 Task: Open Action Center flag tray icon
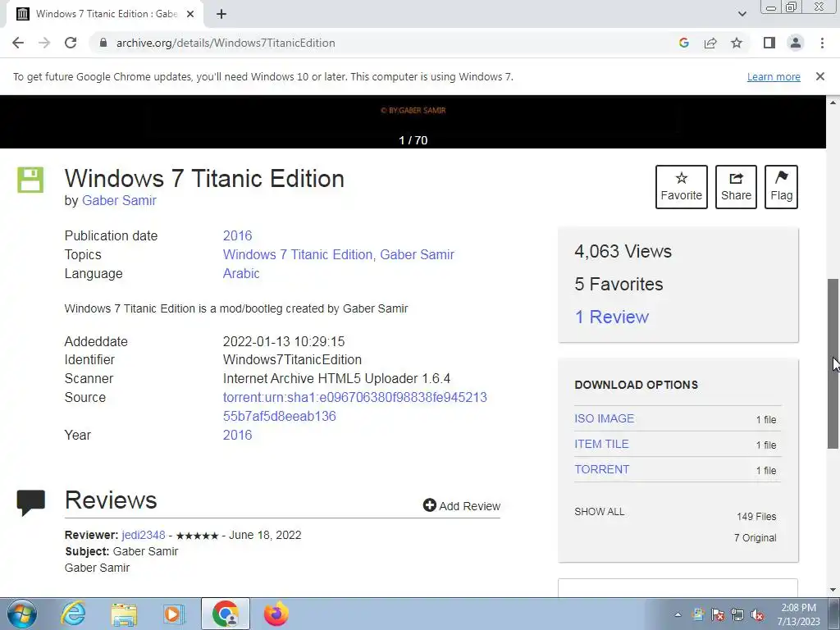tap(718, 615)
